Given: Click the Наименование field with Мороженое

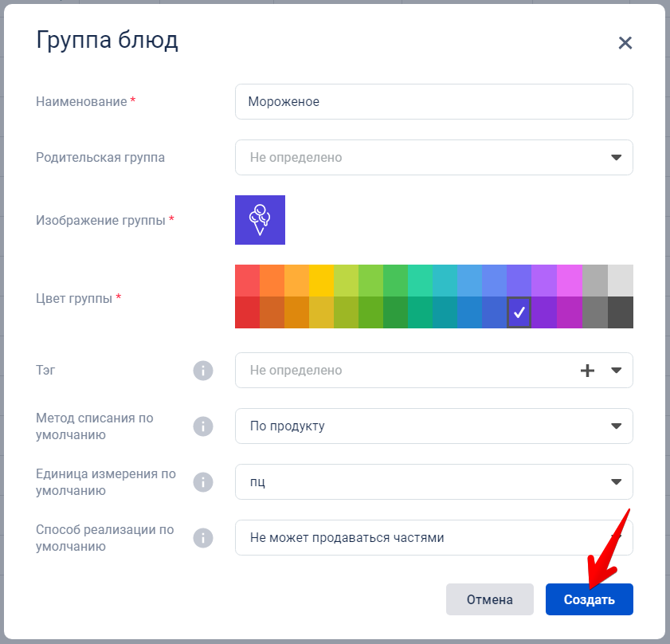Looking at the screenshot, I should pyautogui.click(x=433, y=101).
